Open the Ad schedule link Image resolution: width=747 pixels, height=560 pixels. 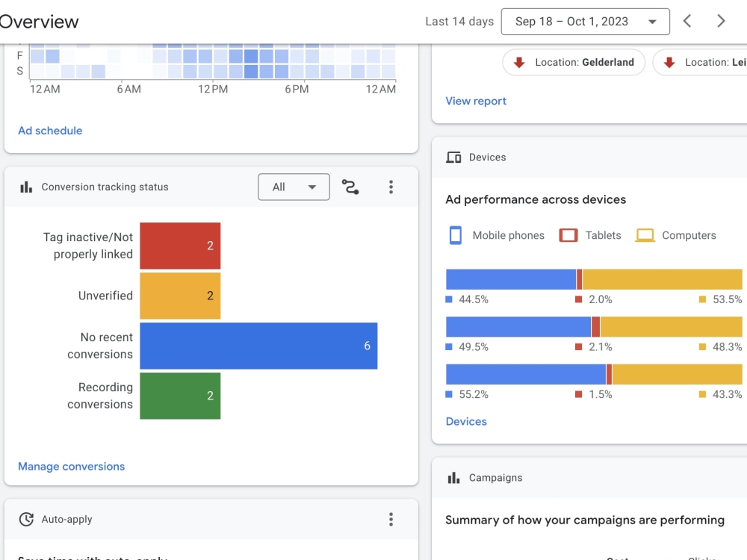[x=50, y=131]
